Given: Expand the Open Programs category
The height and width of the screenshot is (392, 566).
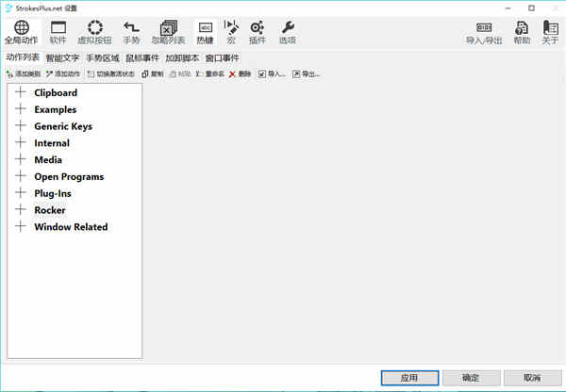Looking at the screenshot, I should pyautogui.click(x=21, y=176).
